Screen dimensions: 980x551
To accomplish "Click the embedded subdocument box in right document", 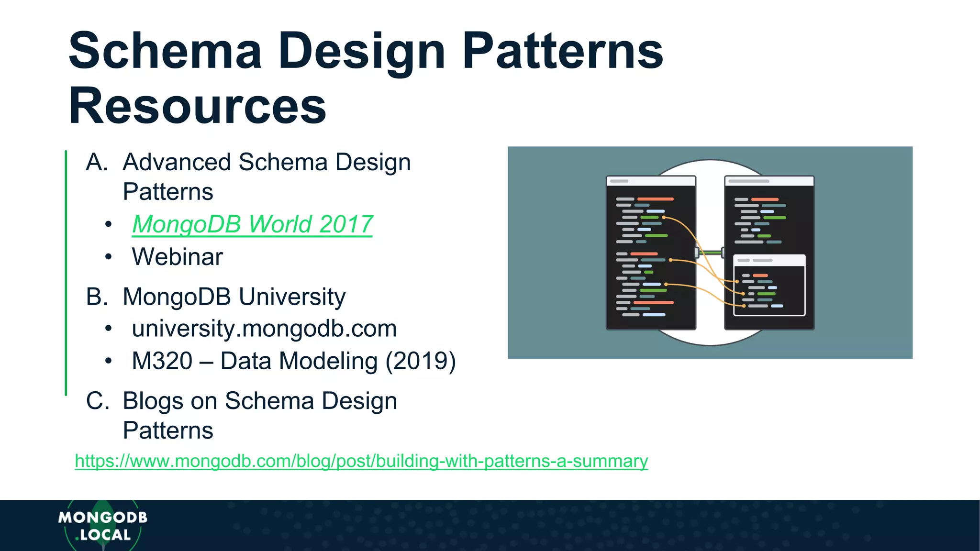I will click(x=769, y=285).
